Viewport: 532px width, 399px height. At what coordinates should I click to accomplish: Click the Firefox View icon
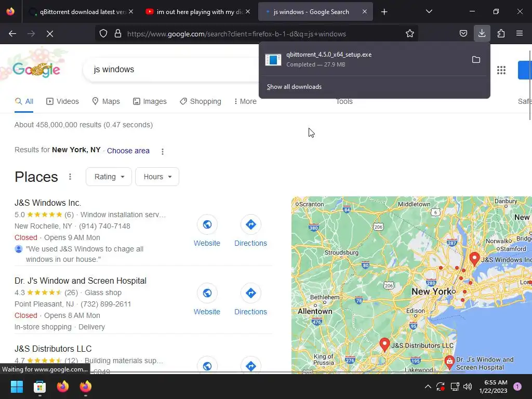(10, 11)
